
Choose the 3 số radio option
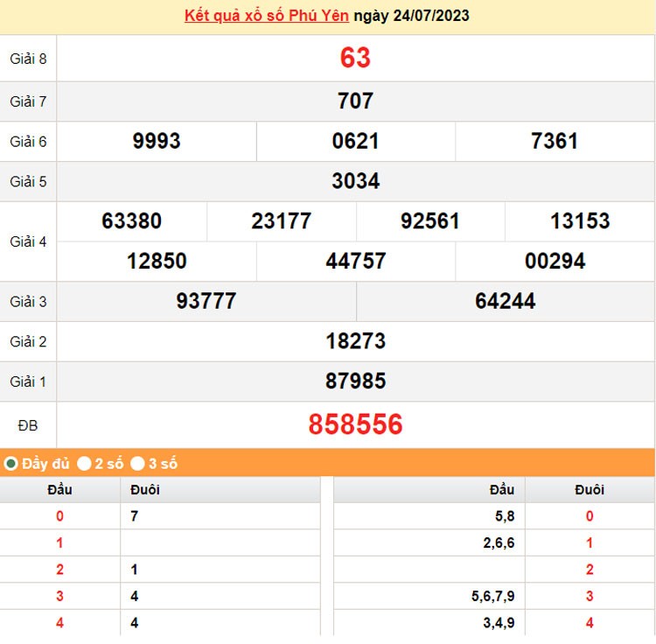point(138,464)
